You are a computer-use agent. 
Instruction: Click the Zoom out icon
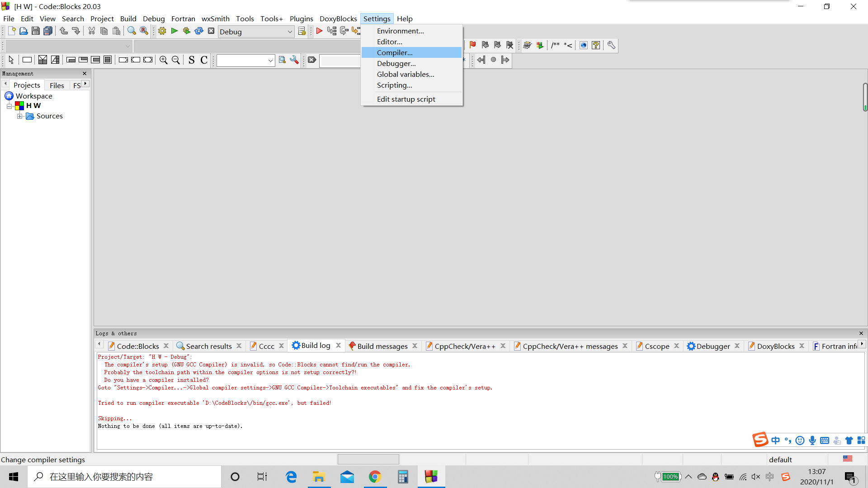point(176,60)
